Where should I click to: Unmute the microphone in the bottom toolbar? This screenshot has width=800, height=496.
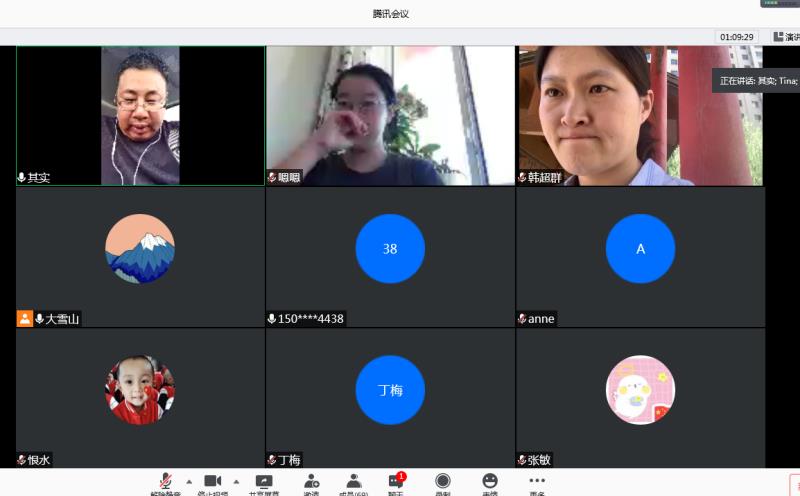point(165,482)
